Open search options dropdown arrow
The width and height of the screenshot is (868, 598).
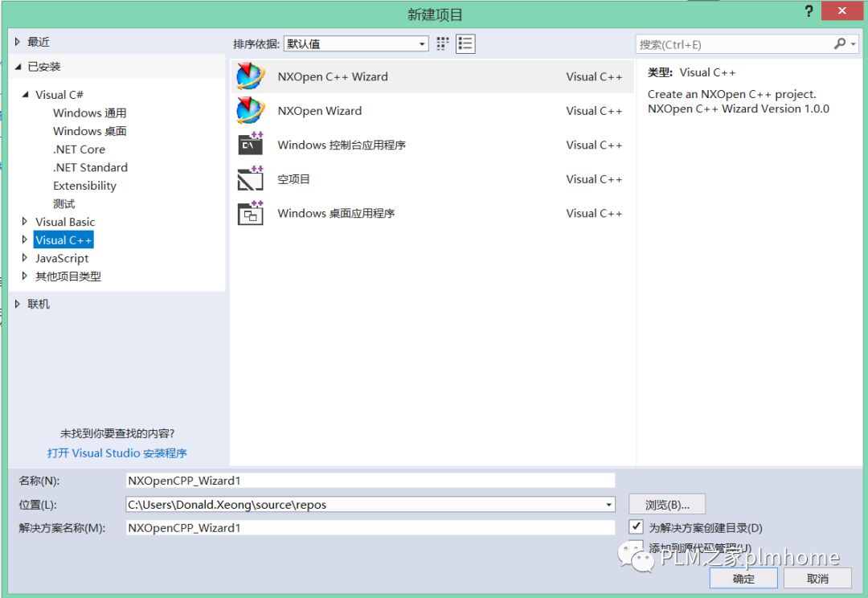(854, 43)
